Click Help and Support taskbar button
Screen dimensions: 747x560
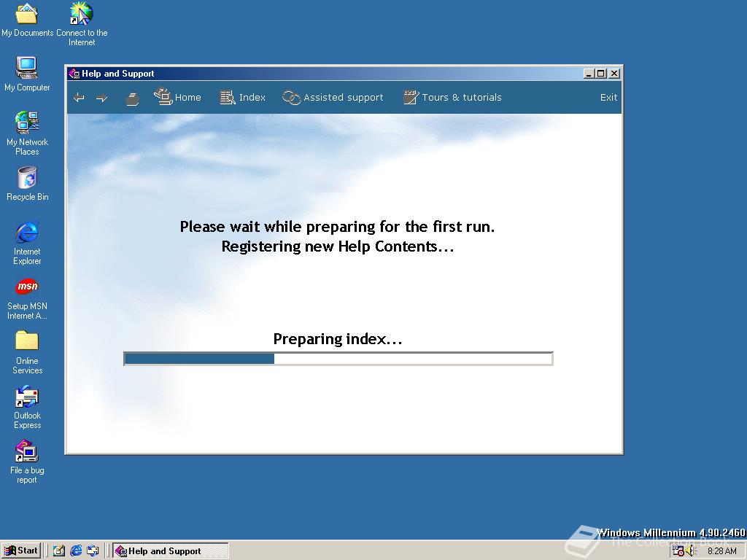pyautogui.click(x=170, y=551)
